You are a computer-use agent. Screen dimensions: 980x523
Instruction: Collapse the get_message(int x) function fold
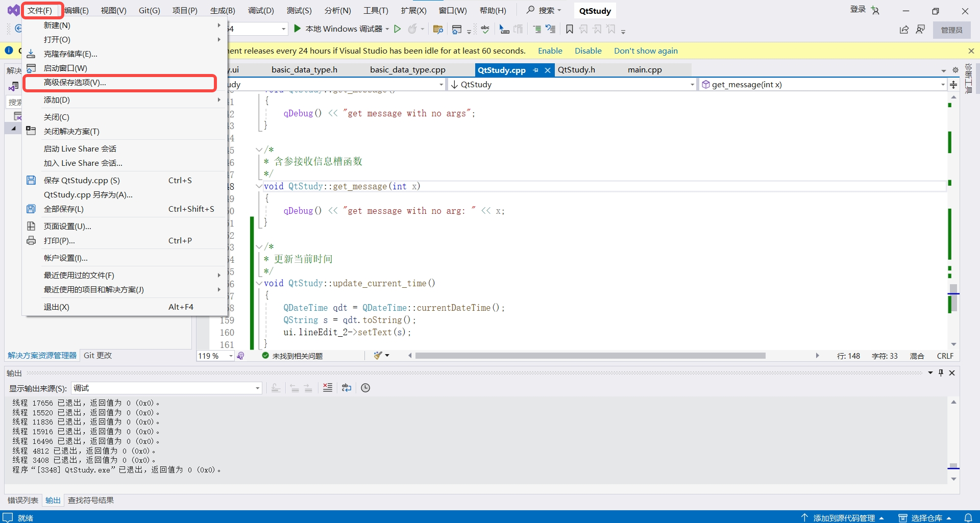click(259, 186)
